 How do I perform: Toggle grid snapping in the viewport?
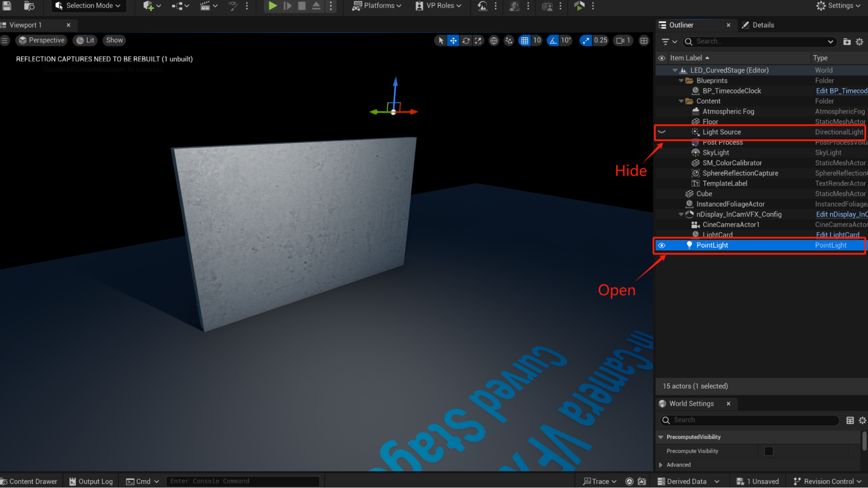[x=525, y=40]
